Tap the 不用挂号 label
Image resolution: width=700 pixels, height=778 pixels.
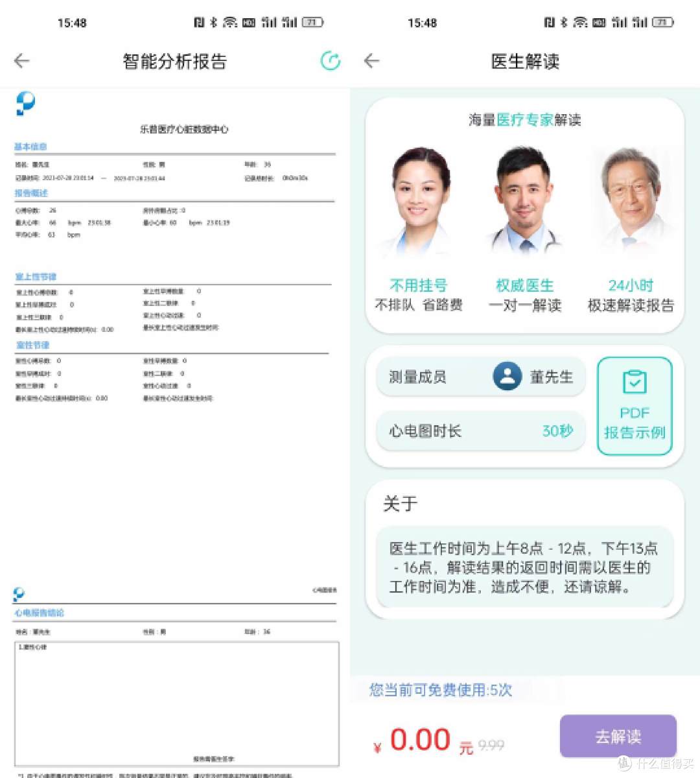(x=419, y=285)
